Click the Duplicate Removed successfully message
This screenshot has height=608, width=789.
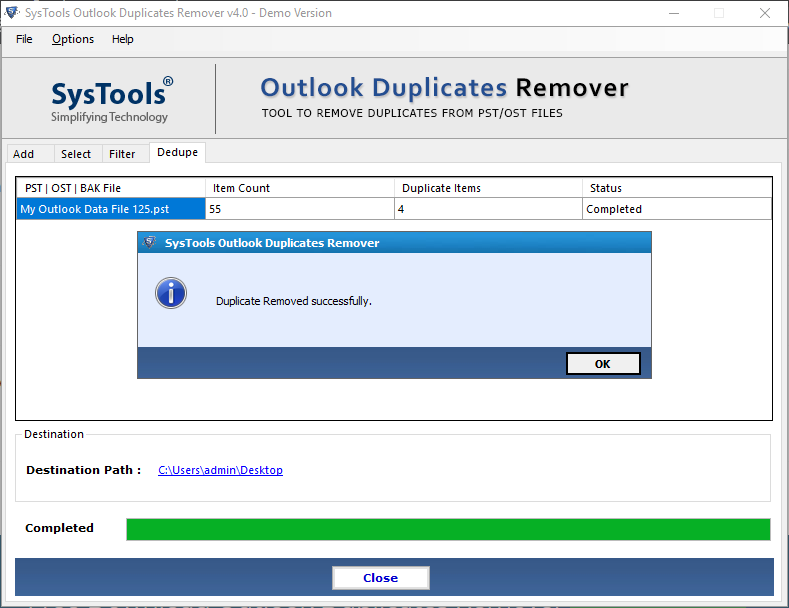(294, 301)
